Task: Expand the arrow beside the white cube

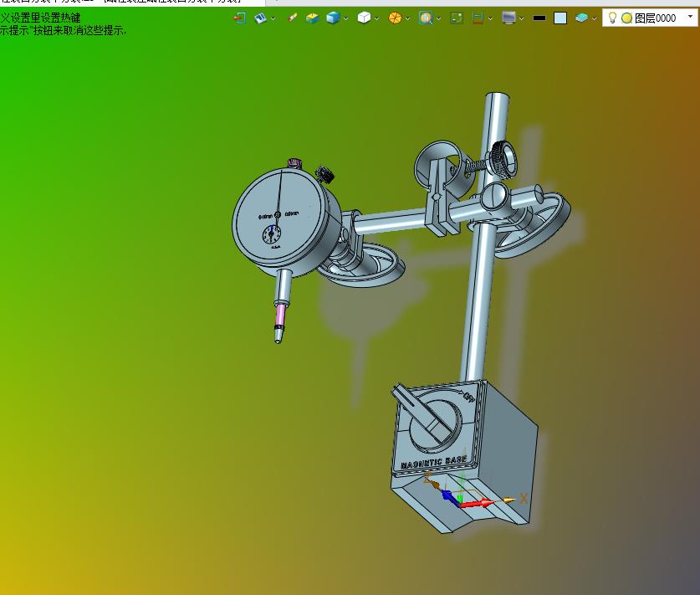Action: (x=377, y=18)
